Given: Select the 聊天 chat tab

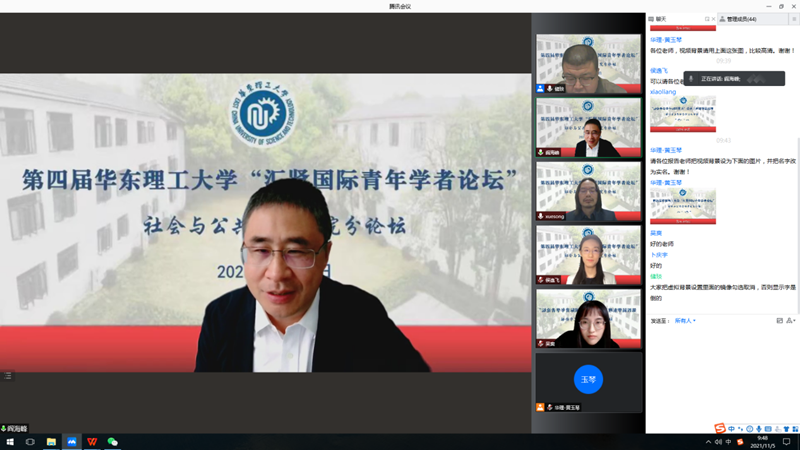Looking at the screenshot, I should 658,19.
